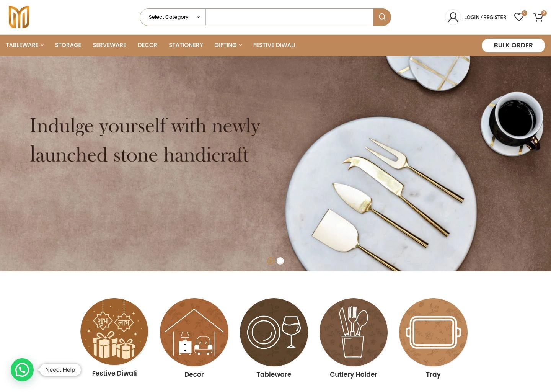
Task: Select the Tableware plate and glass icon
Action: (x=274, y=332)
